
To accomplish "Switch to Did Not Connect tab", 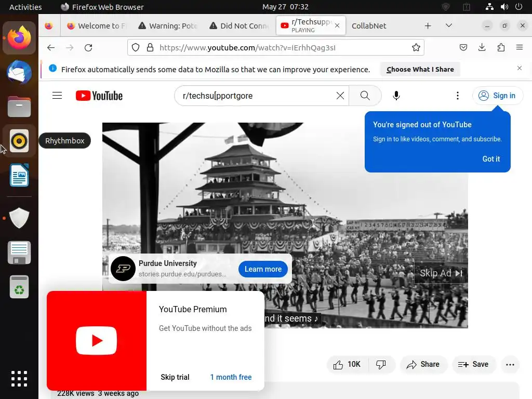I will click(x=239, y=26).
